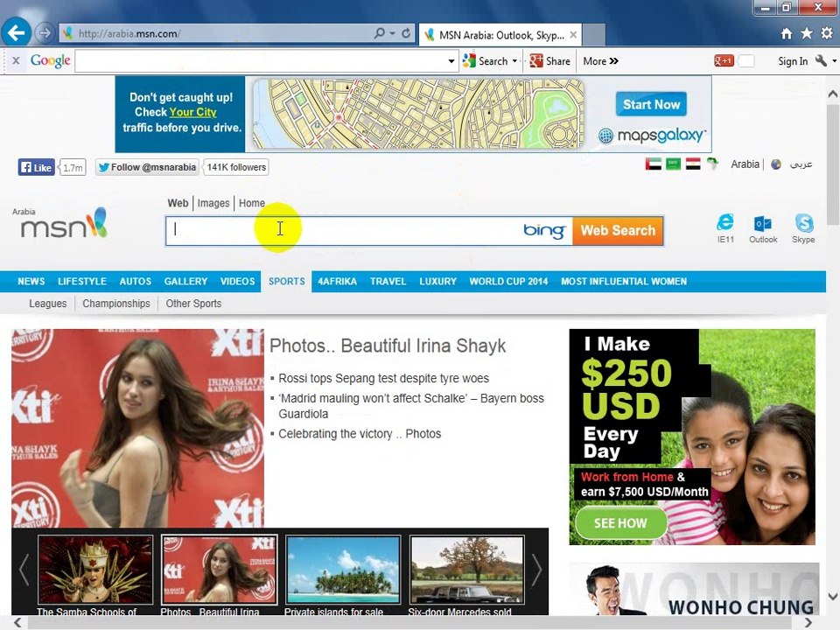Screen dimensions: 840x630
Task: Click the carousel previous arrow
Action: coord(24,570)
